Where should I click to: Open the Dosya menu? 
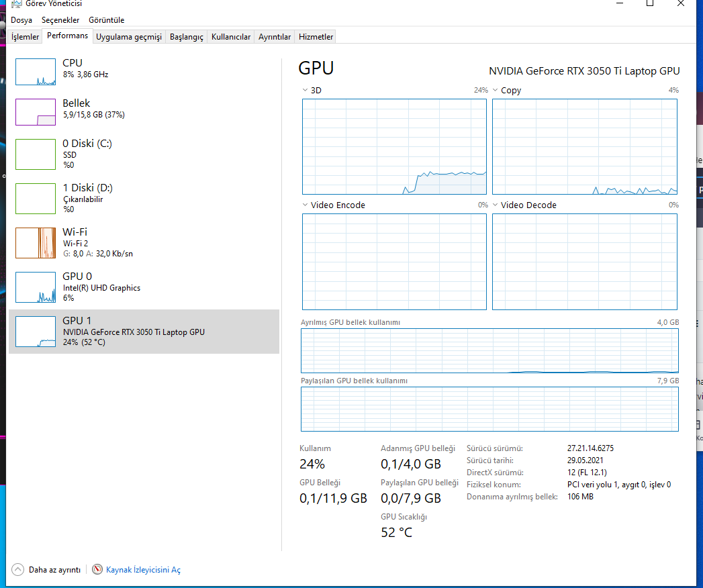pyautogui.click(x=21, y=20)
